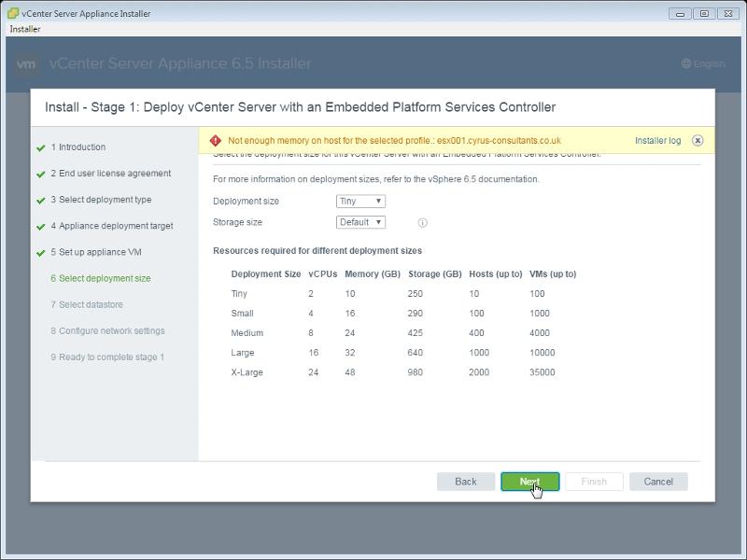
Task: Click the Deployment Size column header
Action: point(266,274)
